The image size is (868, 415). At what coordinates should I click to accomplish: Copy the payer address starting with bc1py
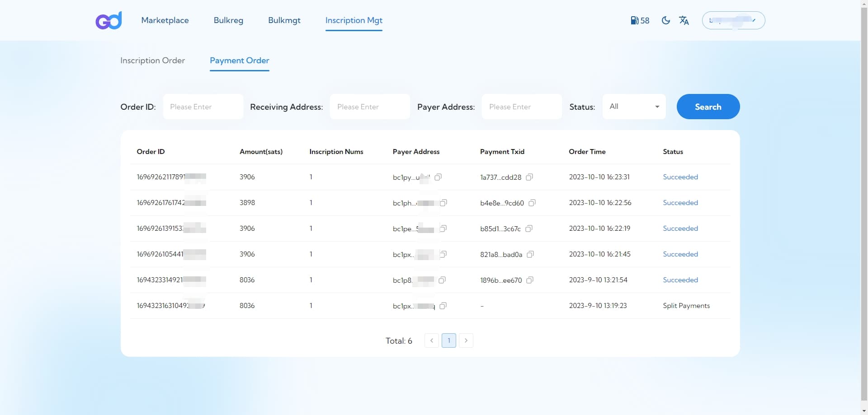[x=438, y=177]
